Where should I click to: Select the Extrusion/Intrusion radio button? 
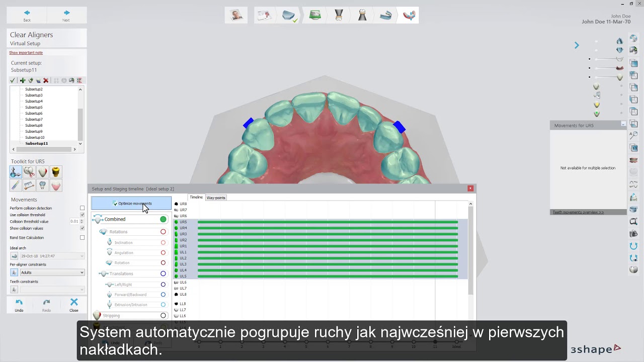point(163,305)
